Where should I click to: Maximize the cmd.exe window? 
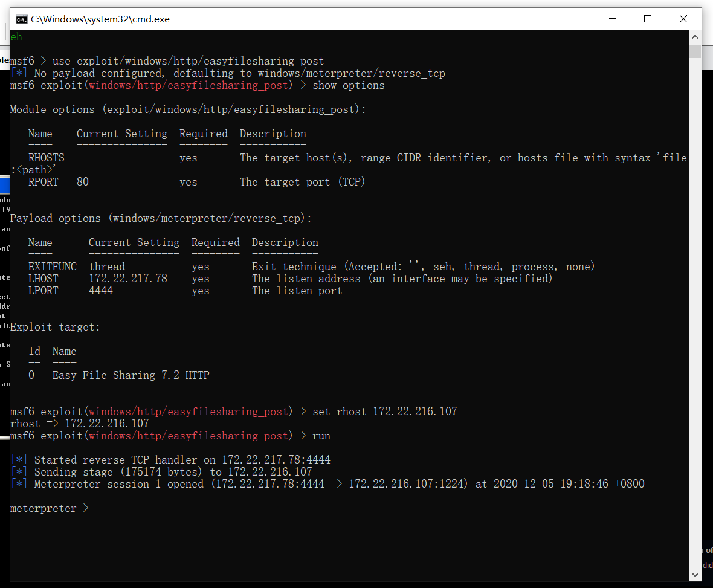(648, 19)
